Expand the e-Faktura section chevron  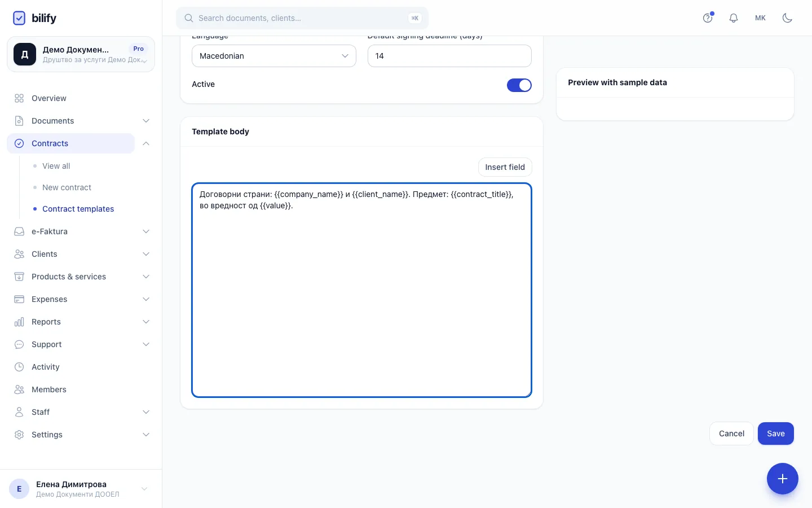point(146,231)
